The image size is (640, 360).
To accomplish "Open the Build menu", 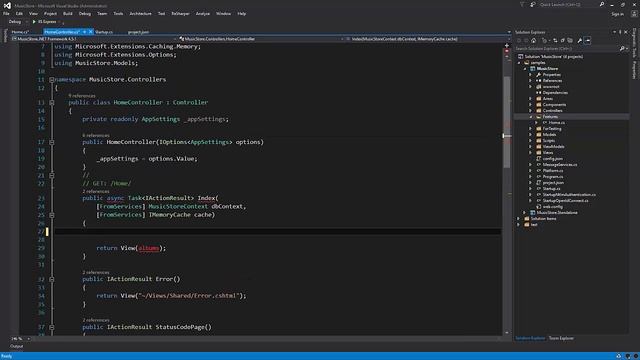I will 68,13.
